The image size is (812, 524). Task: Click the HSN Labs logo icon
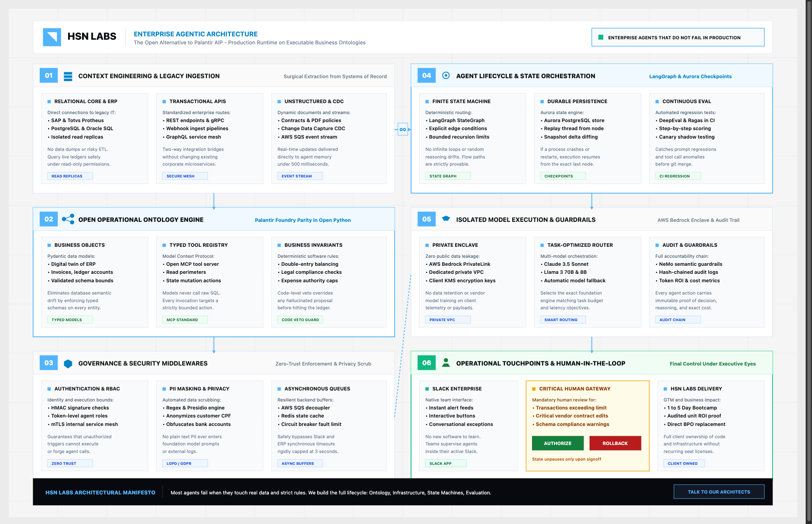point(52,37)
